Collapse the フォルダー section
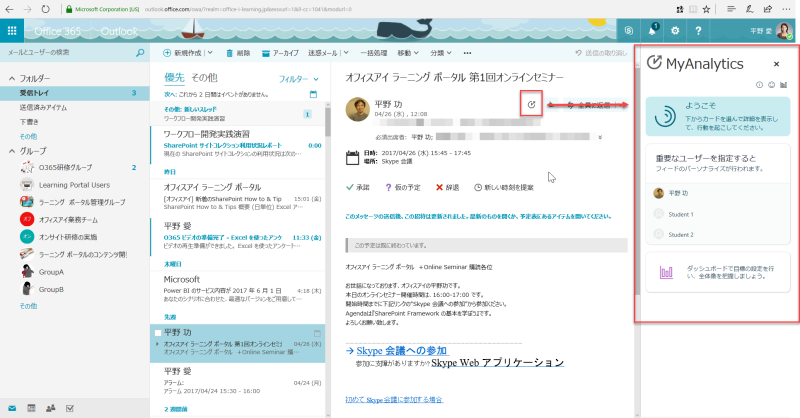Viewport: 800px width, 418px height. pos(12,78)
